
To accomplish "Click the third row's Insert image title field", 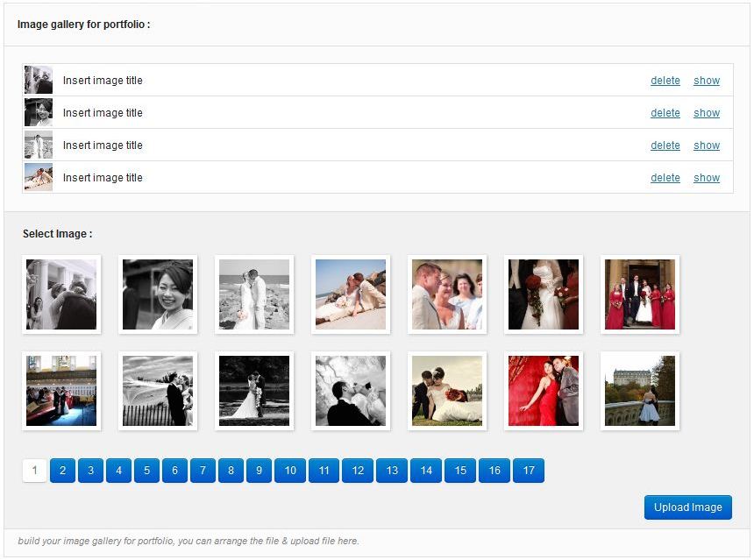I will pyautogui.click(x=103, y=145).
